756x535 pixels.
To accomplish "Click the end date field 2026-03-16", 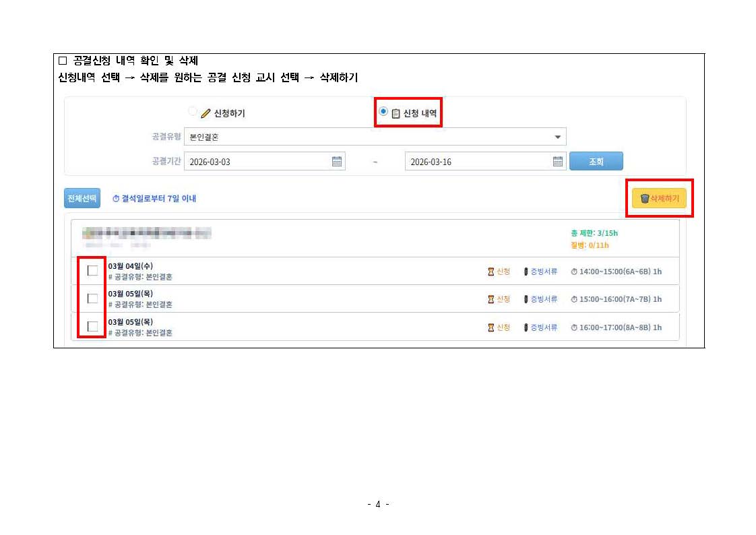I will click(477, 162).
